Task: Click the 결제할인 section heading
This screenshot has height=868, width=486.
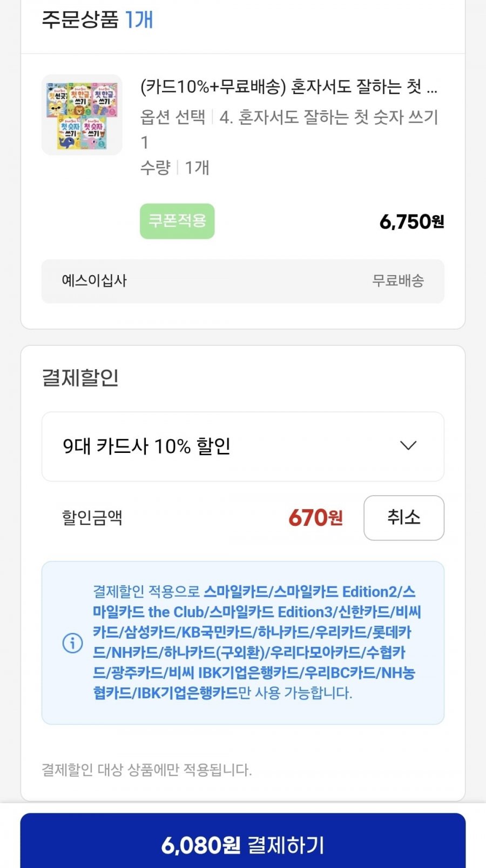Action: 80,377
